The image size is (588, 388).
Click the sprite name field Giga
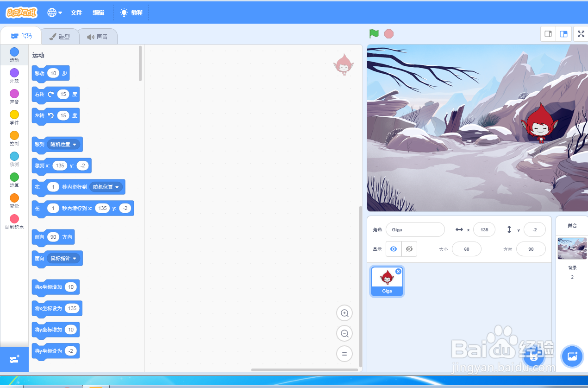point(415,229)
